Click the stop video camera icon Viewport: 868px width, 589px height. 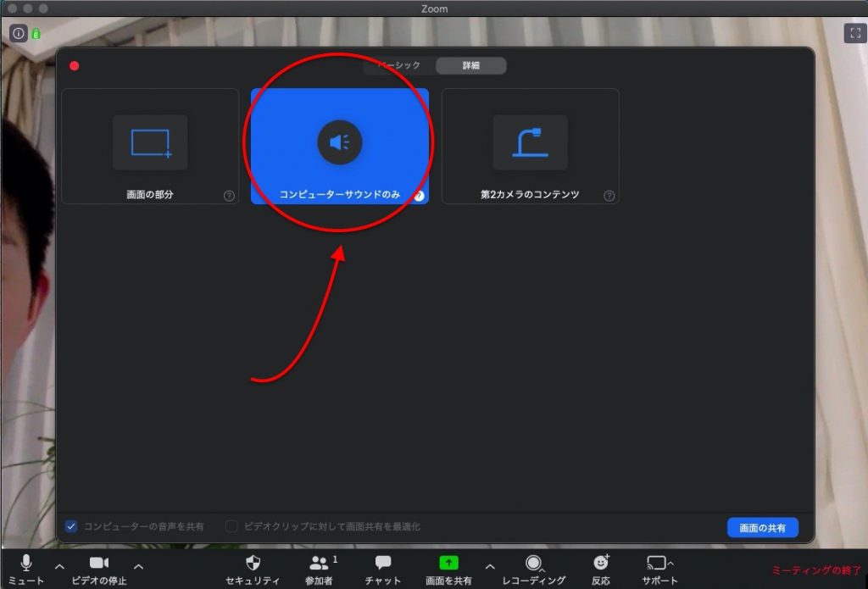[x=99, y=564]
